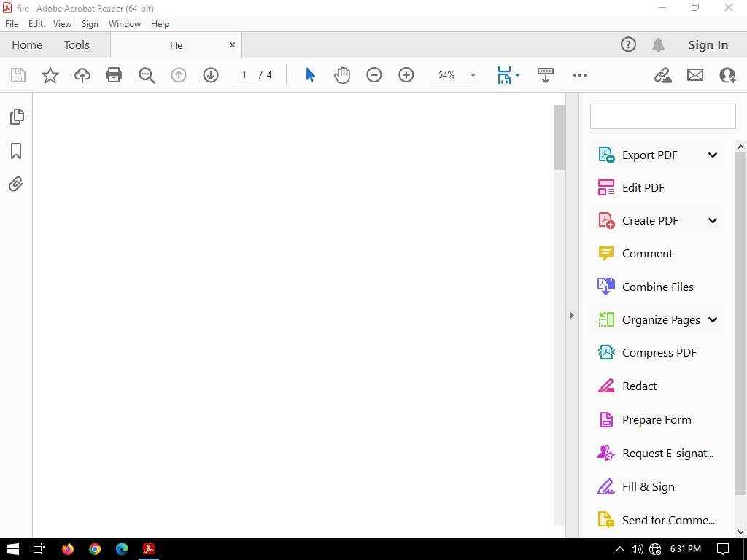Click the Sign In button
This screenshot has height=560, width=747.
coord(708,44)
